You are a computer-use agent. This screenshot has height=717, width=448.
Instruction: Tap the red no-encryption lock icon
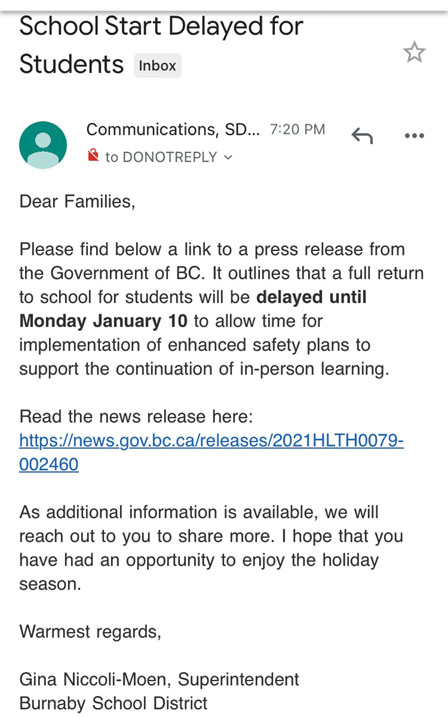[x=93, y=155]
